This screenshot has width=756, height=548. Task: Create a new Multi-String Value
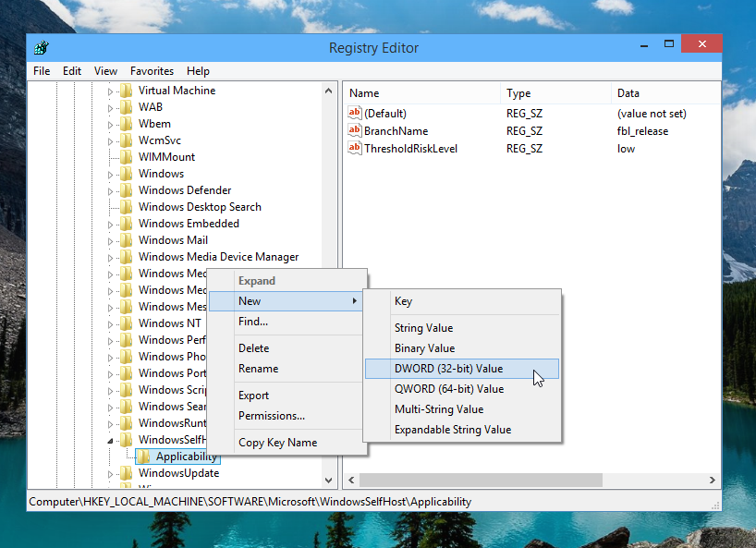pyautogui.click(x=462, y=409)
